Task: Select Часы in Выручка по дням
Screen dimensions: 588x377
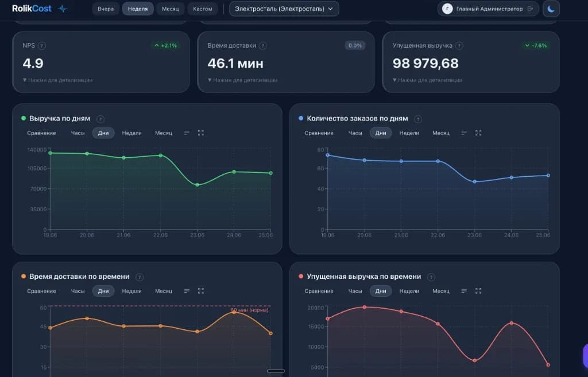Action: click(x=78, y=133)
